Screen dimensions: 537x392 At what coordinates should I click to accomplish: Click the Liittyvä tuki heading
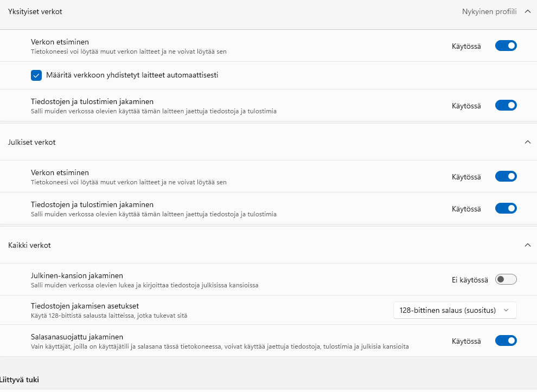[x=20, y=380]
